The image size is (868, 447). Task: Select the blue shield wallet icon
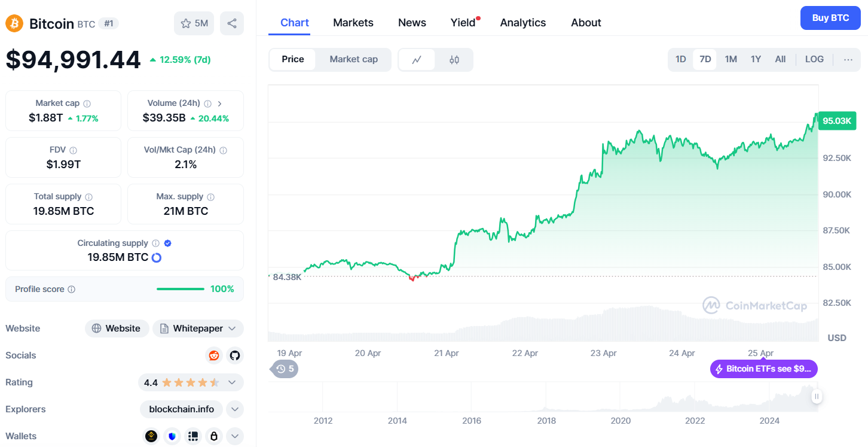pyautogui.click(x=172, y=436)
